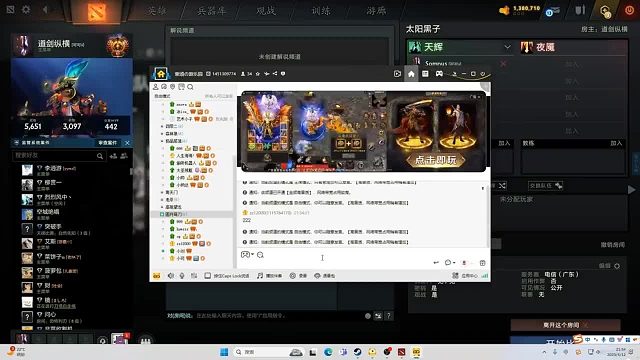Select user 大圣归来 in channel list
The width and height of the screenshot is (640, 360).
pos(184,170)
